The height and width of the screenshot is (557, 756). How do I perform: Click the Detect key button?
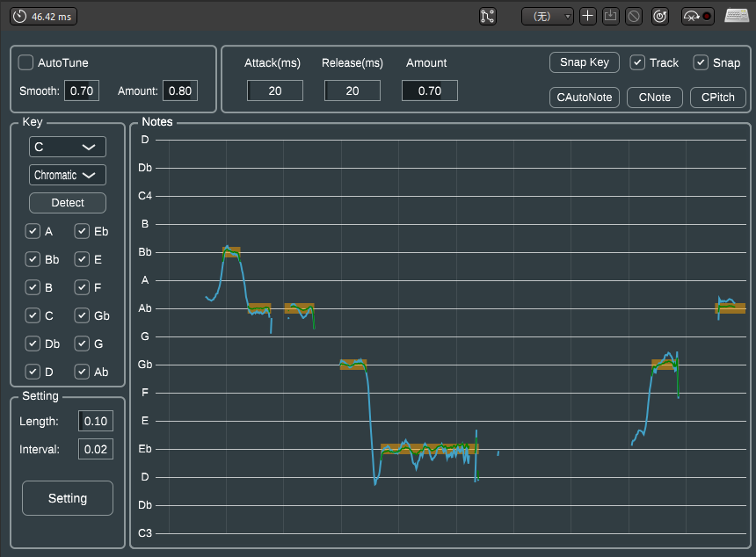[x=68, y=203]
